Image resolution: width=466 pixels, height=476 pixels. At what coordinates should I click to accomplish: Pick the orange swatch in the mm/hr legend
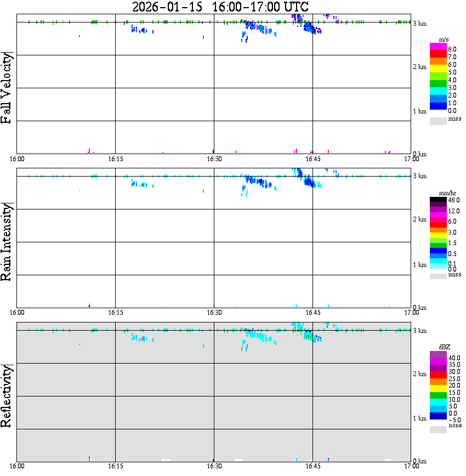438,230
